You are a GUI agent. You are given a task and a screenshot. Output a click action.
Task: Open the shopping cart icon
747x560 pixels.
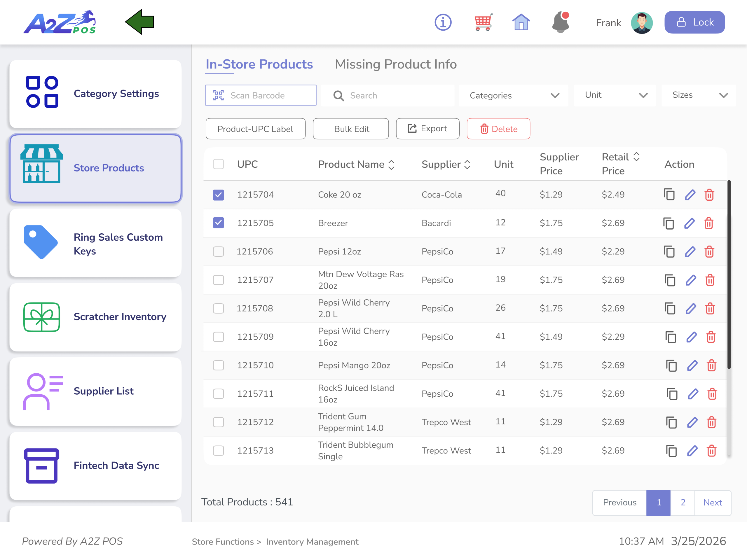pos(483,22)
